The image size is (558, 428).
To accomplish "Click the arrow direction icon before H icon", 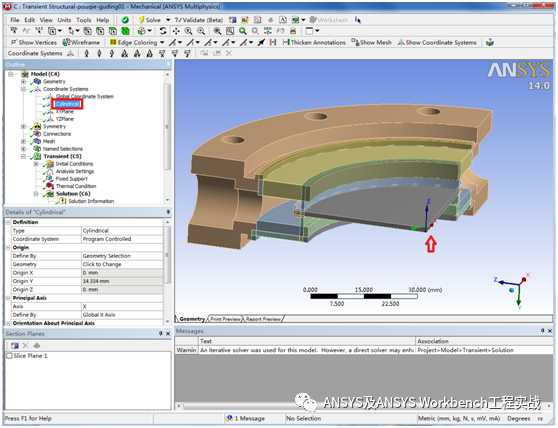I will pyautogui.click(x=261, y=42).
